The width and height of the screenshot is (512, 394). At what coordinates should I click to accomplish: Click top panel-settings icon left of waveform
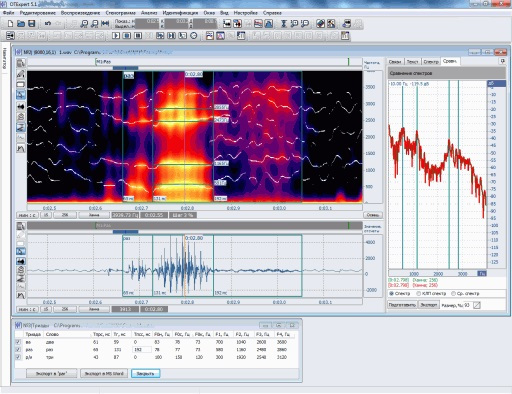[21, 226]
